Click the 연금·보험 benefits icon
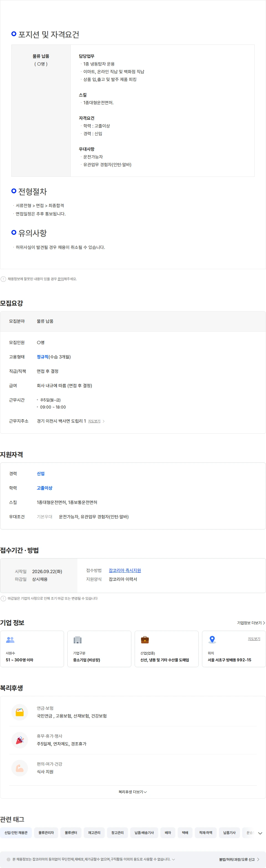266x868 pixels. click(x=20, y=712)
